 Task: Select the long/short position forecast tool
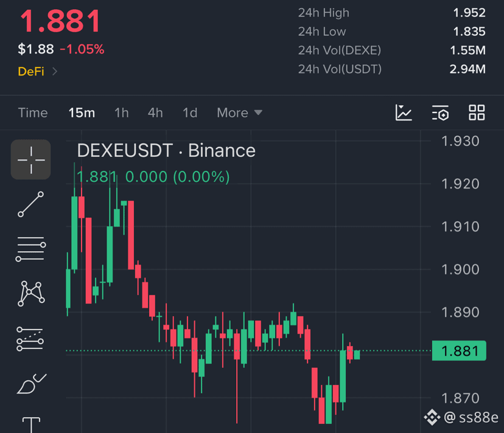(30, 339)
